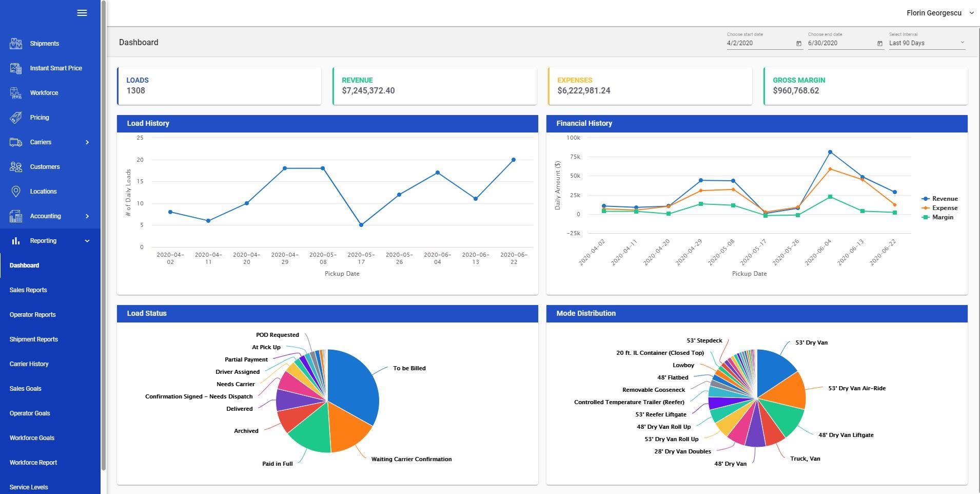Click the Lowboy mode label
Screen dimensions: 980x494
click(x=683, y=365)
